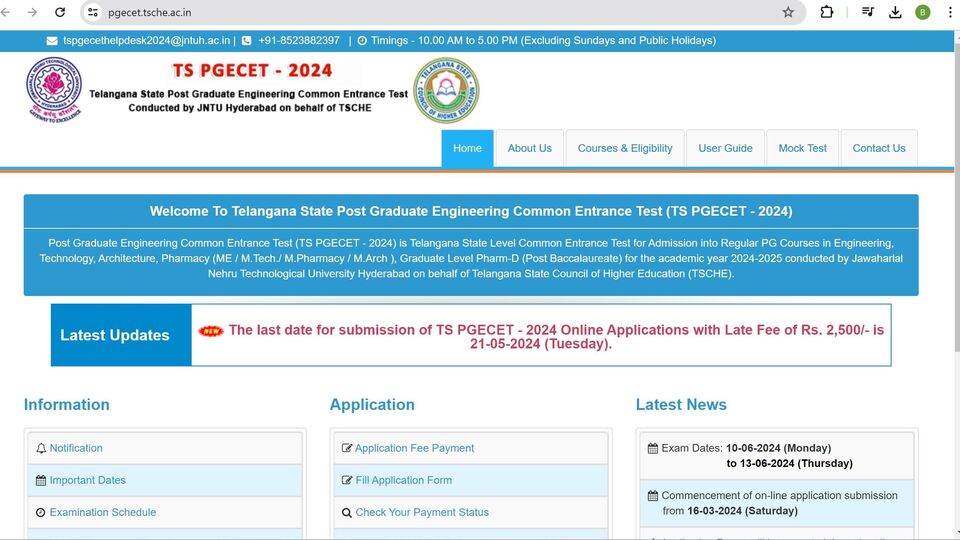This screenshot has width=960, height=540.
Task: Click the address bar URL field
Action: click(x=441, y=12)
